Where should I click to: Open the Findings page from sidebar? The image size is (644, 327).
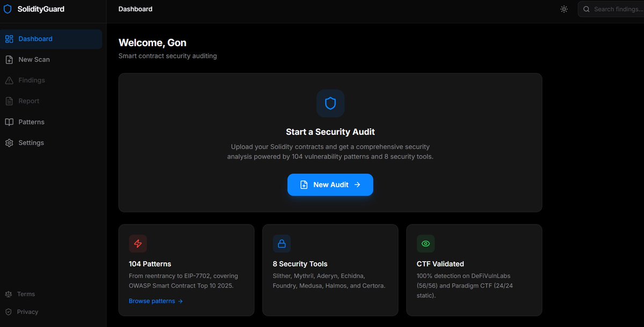[32, 80]
